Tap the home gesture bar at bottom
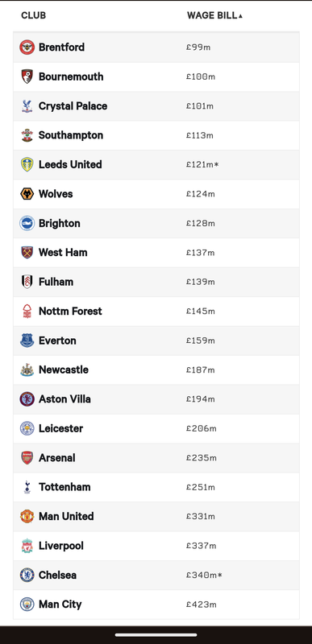Viewport: 312px width, 644px height. pyautogui.click(x=156, y=635)
